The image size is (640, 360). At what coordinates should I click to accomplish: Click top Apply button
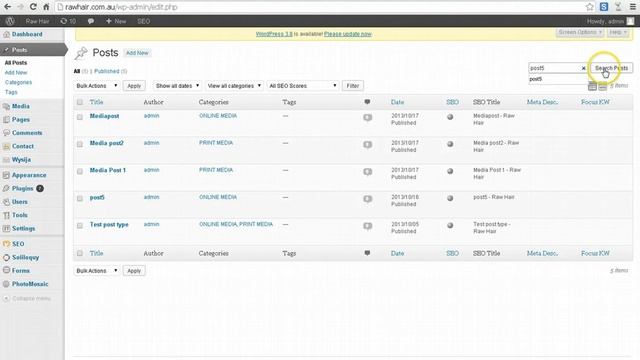[x=134, y=86]
